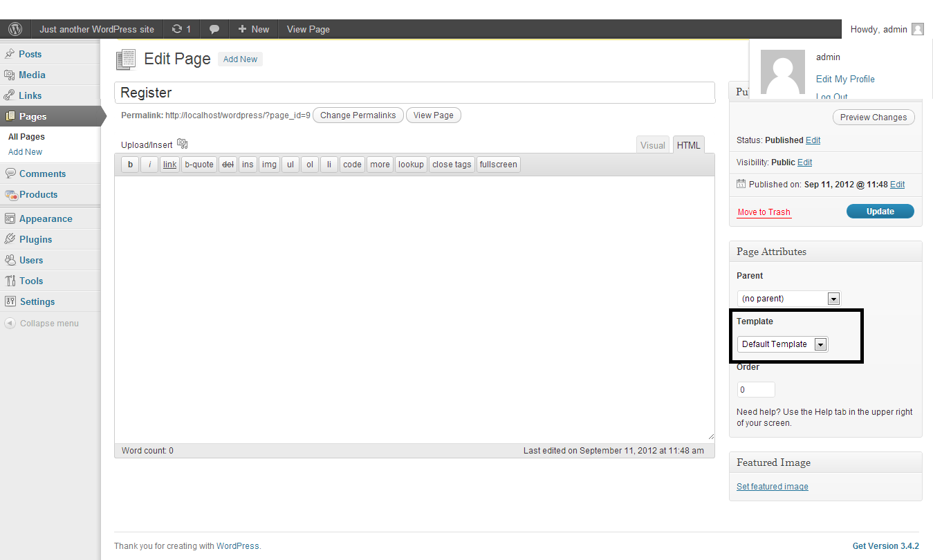
Task: Open the Default Template dropdown
Action: (783, 344)
